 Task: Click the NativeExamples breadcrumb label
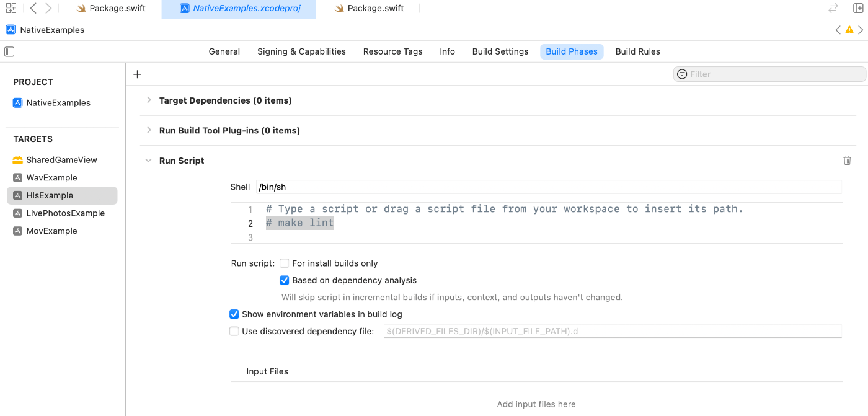coord(52,30)
